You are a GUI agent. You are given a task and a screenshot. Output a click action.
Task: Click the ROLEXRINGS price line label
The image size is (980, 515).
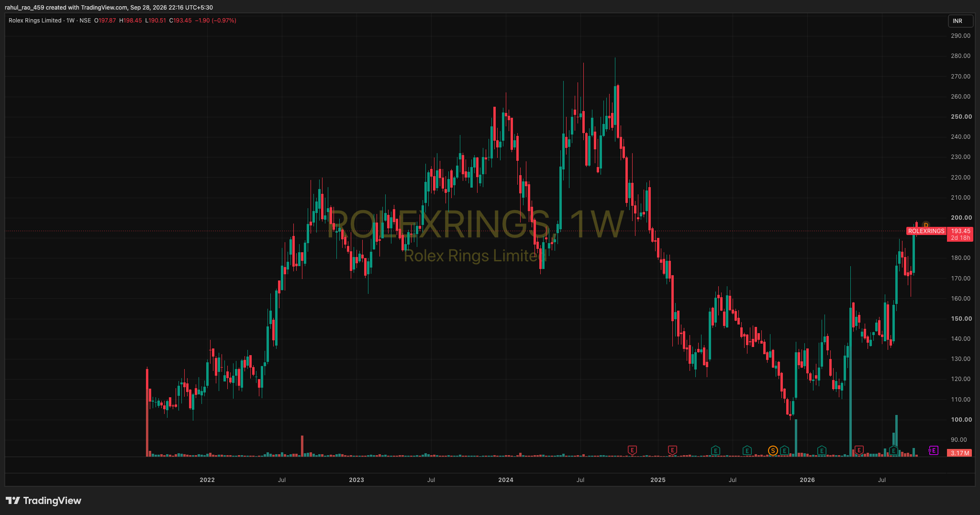tap(926, 231)
